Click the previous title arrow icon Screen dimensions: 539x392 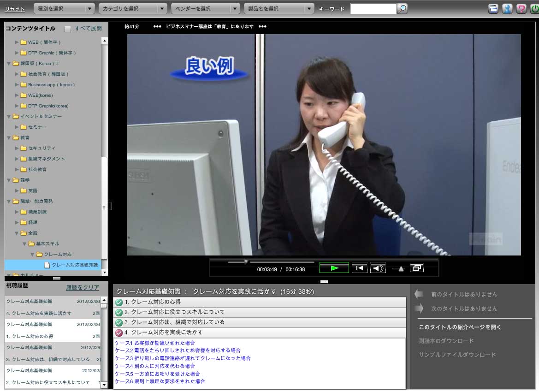pyautogui.click(x=419, y=294)
